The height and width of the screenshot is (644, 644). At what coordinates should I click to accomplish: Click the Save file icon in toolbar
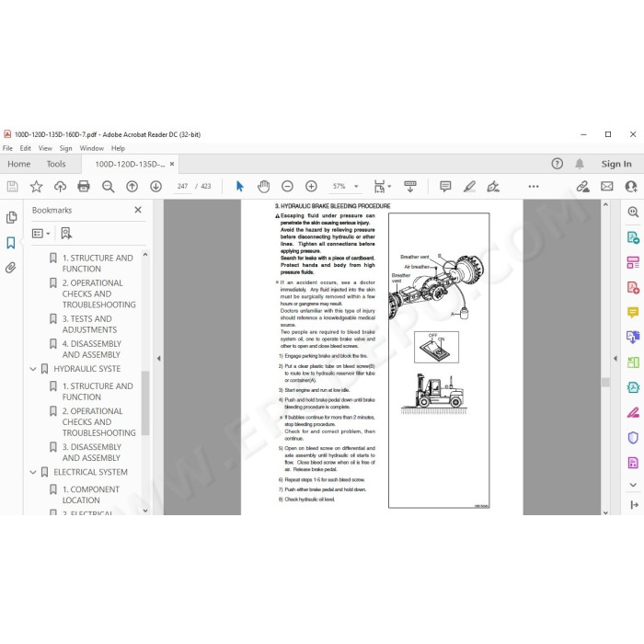[12, 187]
